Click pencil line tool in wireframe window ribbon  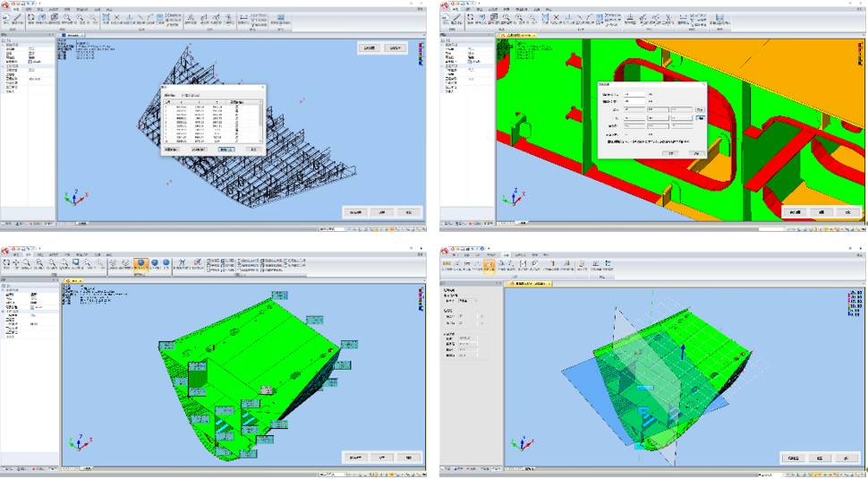click(18, 18)
